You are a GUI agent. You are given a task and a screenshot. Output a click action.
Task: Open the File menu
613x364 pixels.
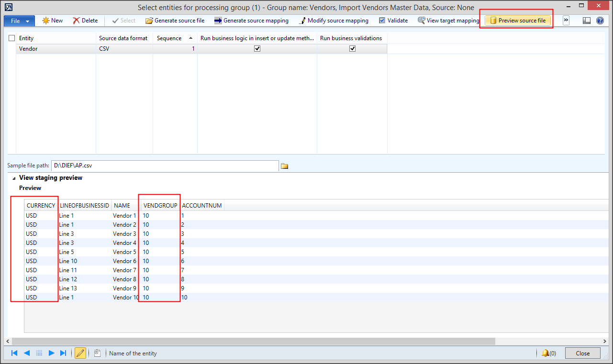(x=14, y=21)
